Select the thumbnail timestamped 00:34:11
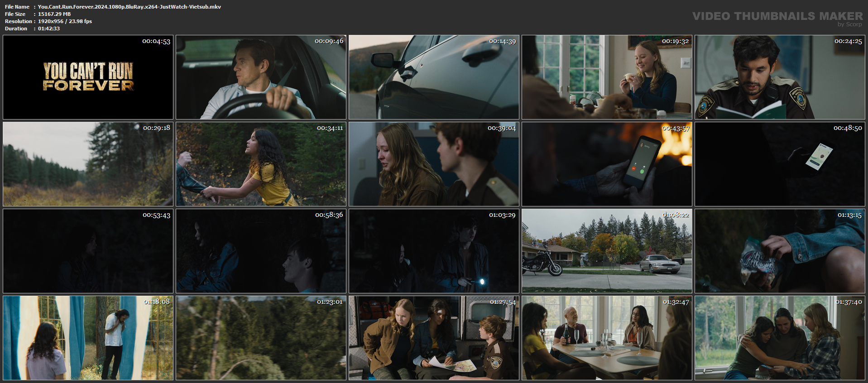The image size is (868, 383). pos(261,164)
